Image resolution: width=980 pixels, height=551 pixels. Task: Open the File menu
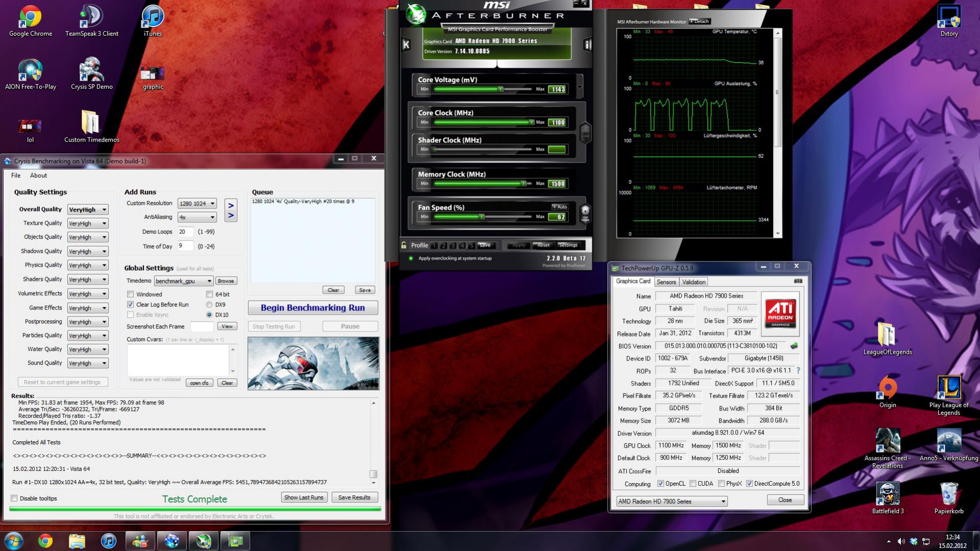click(x=16, y=175)
